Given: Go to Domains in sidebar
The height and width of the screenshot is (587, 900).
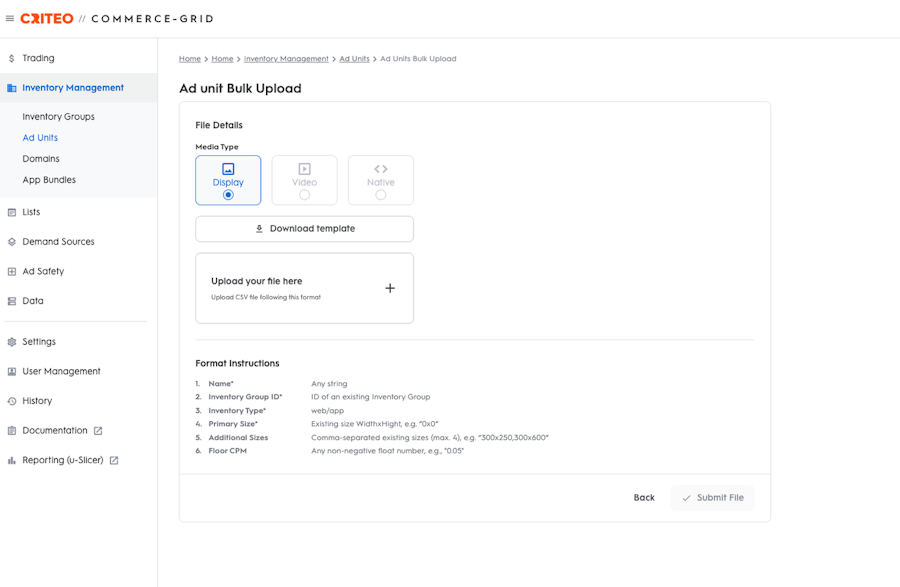Looking at the screenshot, I should coord(41,159).
